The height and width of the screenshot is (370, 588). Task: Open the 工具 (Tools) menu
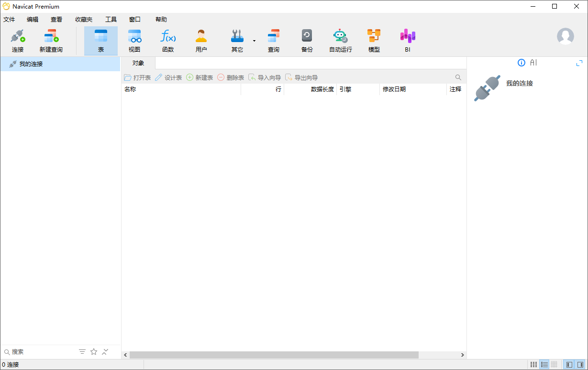point(111,19)
